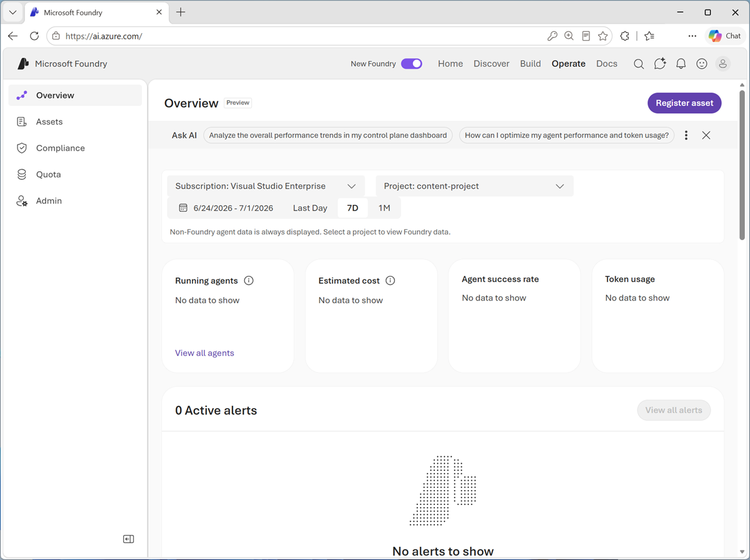
Task: Open Ask AI more options icon
Action: point(686,135)
